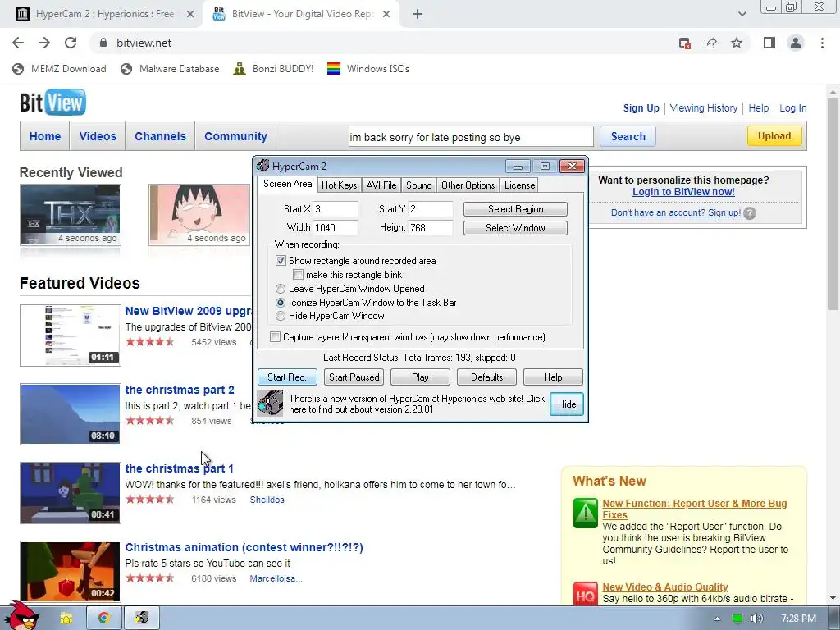The image size is (840, 630).
Task: Click the help question mark icon beside Sign up
Action: tap(750, 213)
